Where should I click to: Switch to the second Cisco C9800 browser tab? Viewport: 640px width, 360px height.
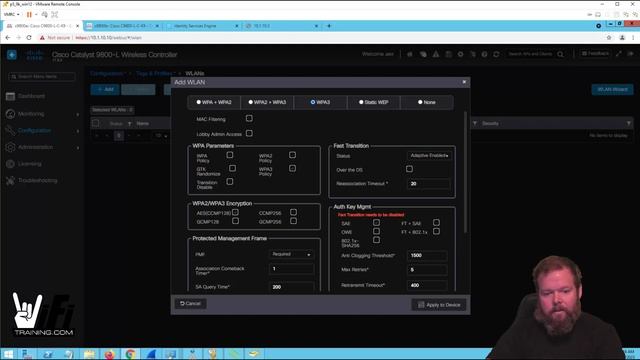122,26
